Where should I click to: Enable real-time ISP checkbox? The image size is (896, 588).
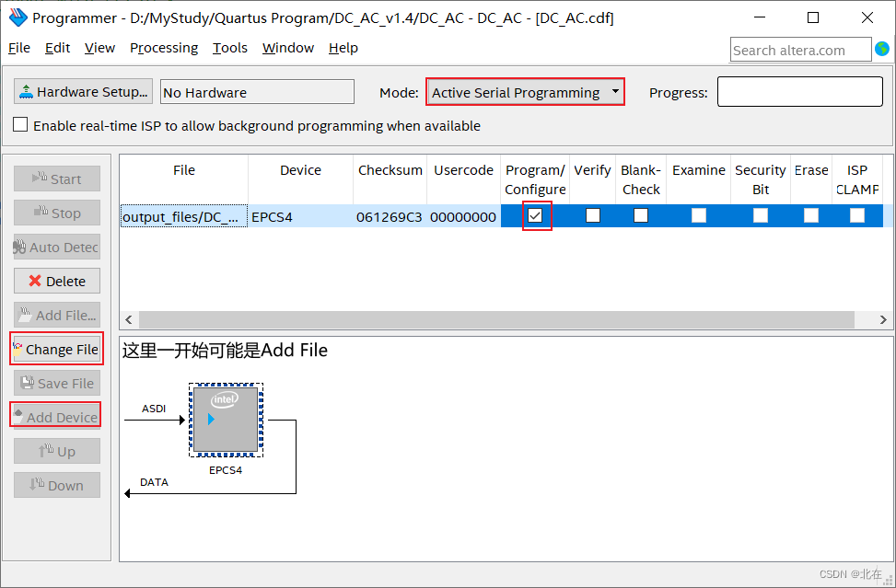point(20,124)
